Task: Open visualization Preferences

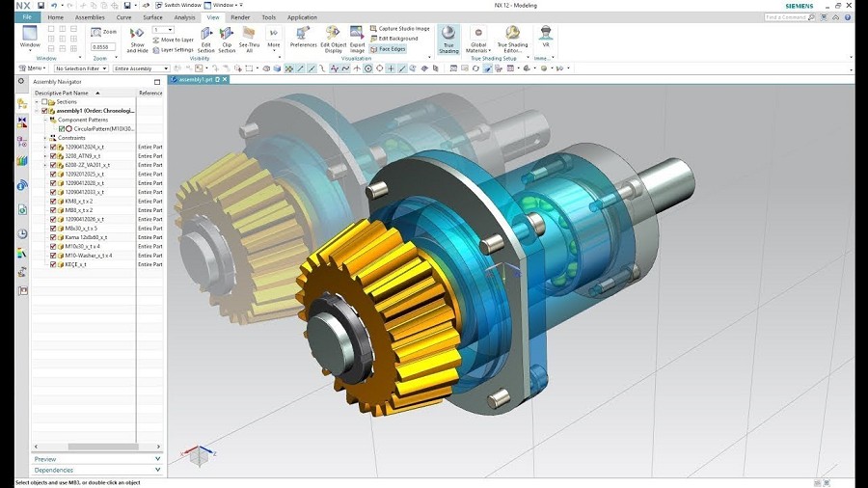Action: (303, 37)
